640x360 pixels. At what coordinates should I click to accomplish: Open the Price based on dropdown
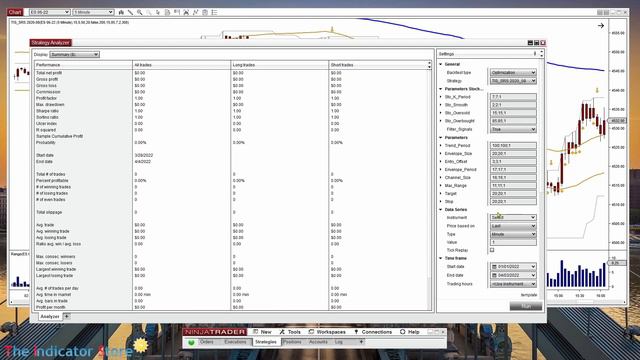tap(513, 226)
